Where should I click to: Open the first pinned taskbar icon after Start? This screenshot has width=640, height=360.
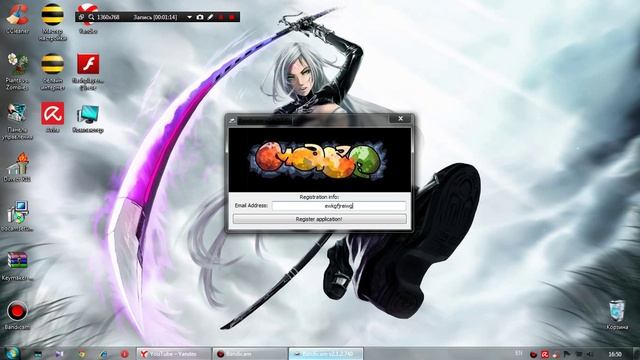(x=38, y=354)
